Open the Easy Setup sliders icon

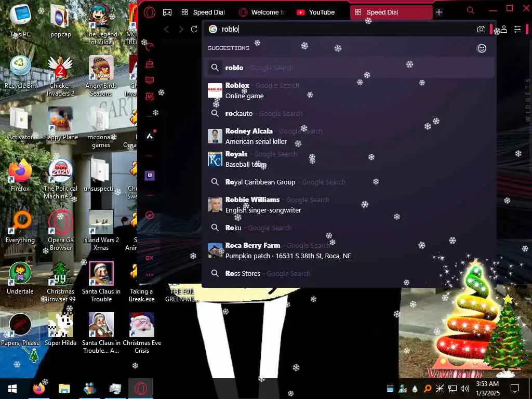tap(517, 29)
